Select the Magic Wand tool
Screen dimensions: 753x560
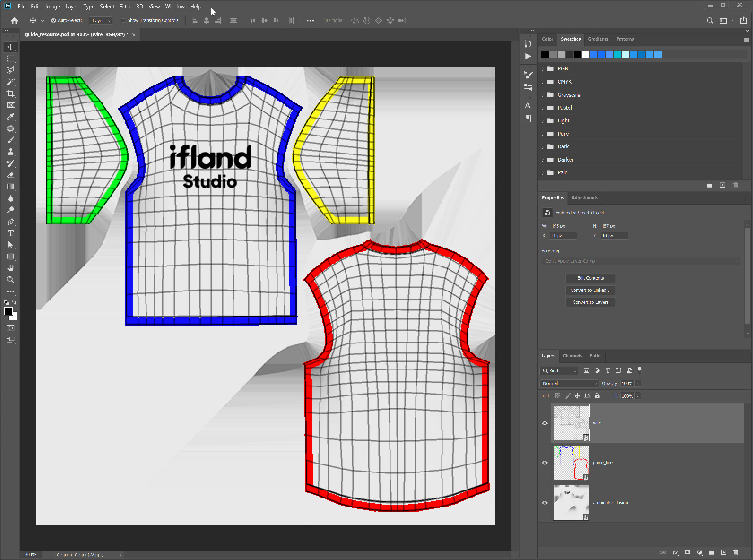(10, 82)
